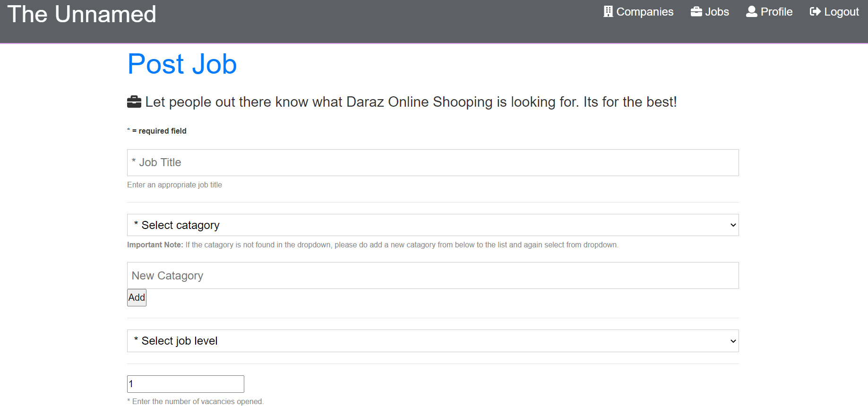Image resolution: width=868 pixels, height=406 pixels.
Task: Click the briefcase icon beside the intro text
Action: [134, 101]
